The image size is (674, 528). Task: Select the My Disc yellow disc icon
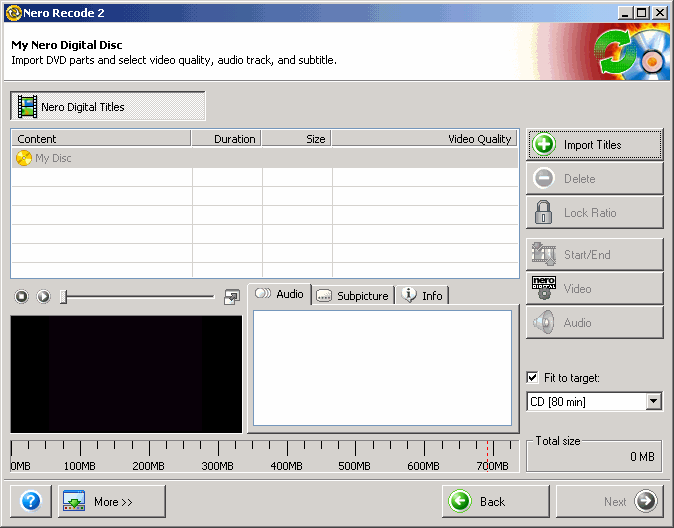click(24, 158)
